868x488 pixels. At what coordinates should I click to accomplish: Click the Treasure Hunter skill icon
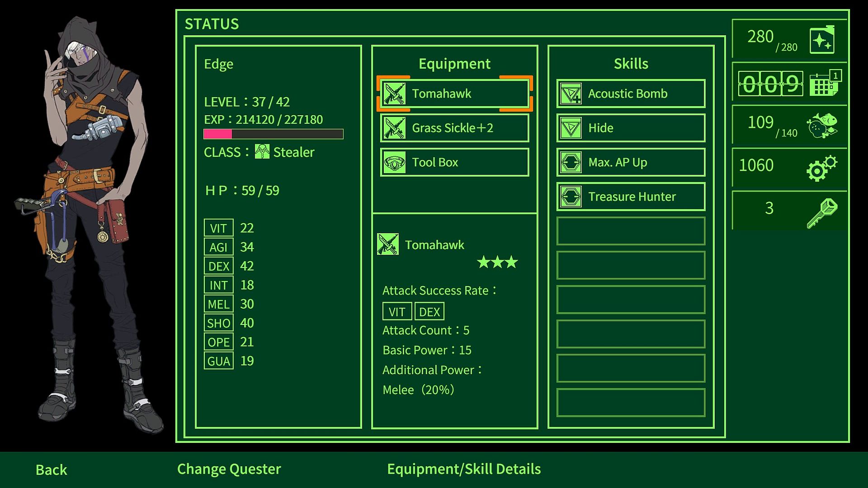coord(571,197)
